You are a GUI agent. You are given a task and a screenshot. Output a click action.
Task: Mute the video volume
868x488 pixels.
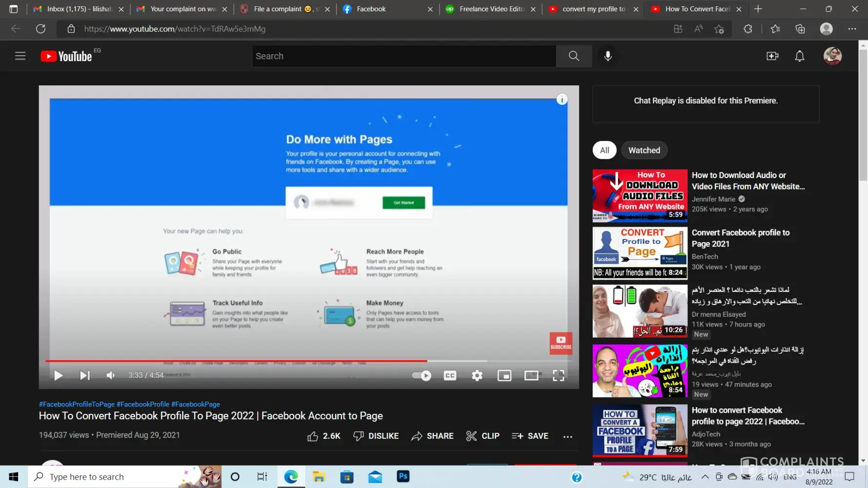[x=111, y=375]
